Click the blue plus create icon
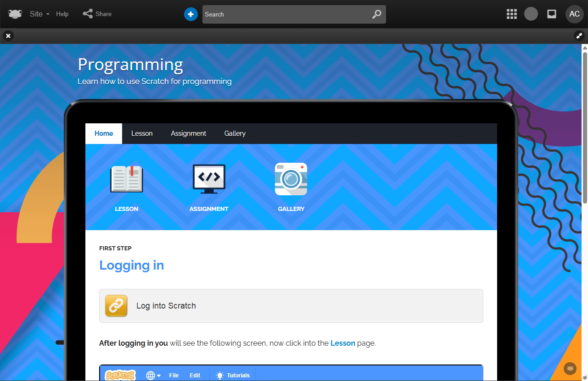This screenshot has height=381, width=588. 190,14
